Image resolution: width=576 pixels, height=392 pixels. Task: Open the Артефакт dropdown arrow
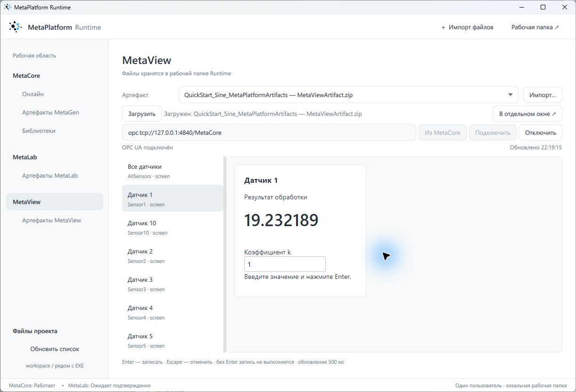(x=510, y=95)
